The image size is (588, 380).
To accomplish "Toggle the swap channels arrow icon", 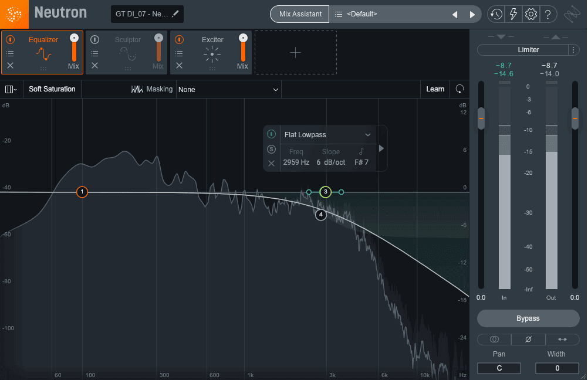I will pos(562,339).
